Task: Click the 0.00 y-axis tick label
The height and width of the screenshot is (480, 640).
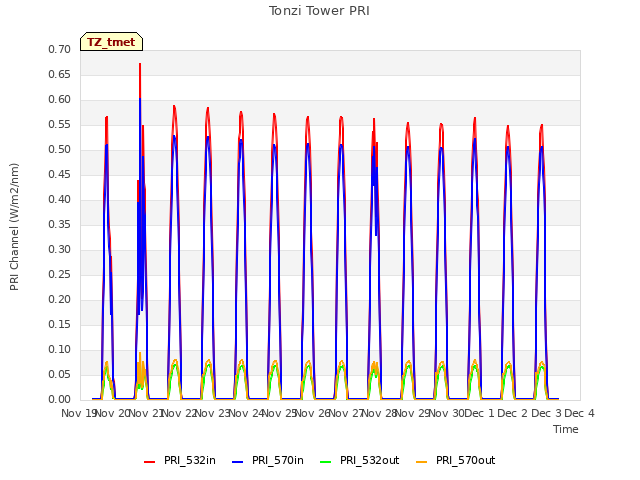Action: [x=60, y=399]
